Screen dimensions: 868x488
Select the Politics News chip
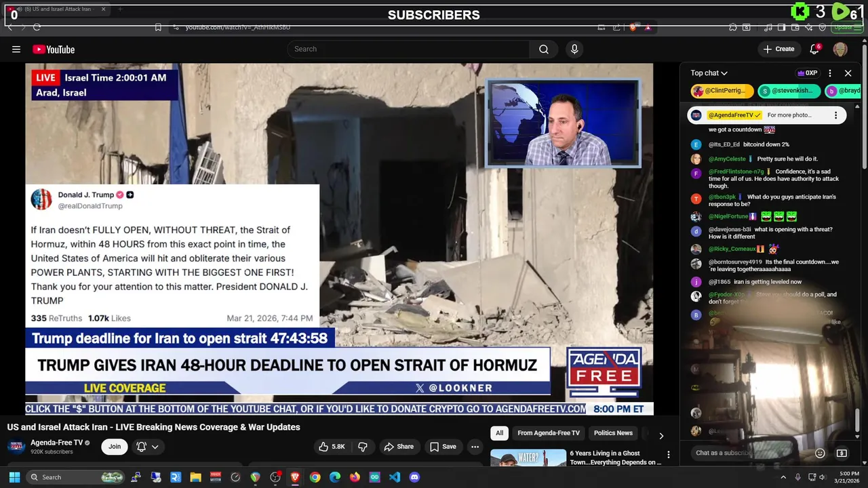click(613, 433)
